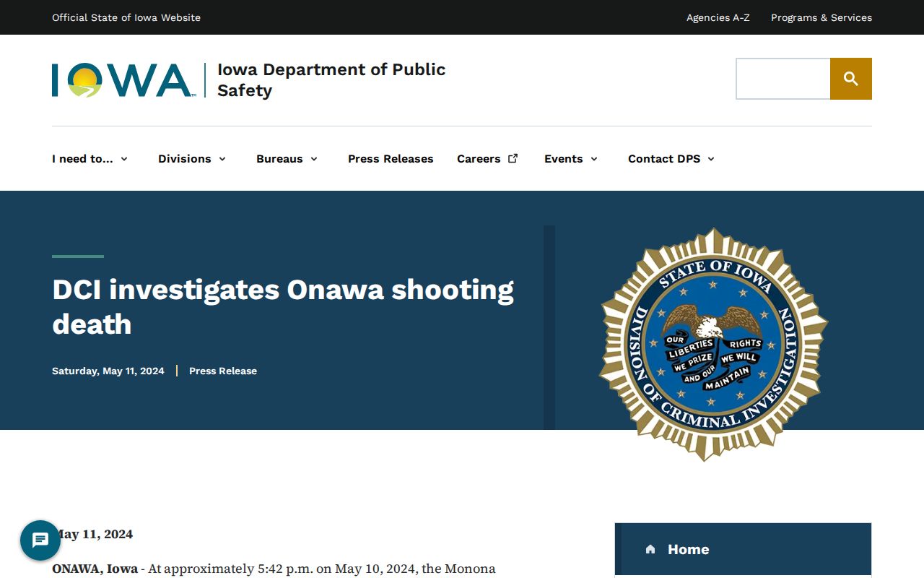
Task: Click Iowa Department of Public Safety title
Action: point(331,79)
